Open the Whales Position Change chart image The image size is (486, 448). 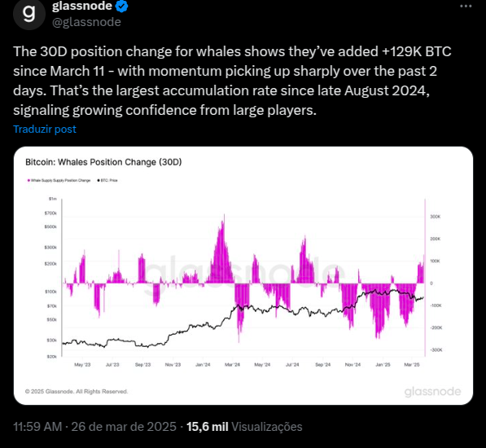click(x=243, y=275)
